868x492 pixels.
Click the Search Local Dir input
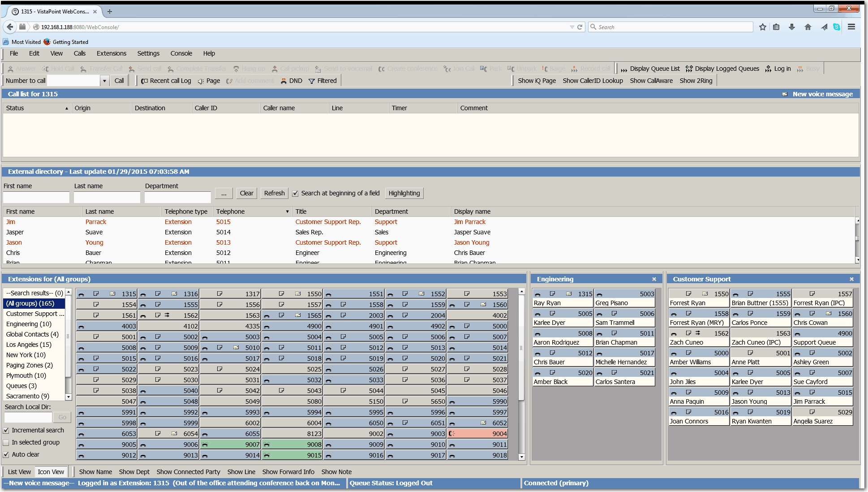pyautogui.click(x=28, y=417)
